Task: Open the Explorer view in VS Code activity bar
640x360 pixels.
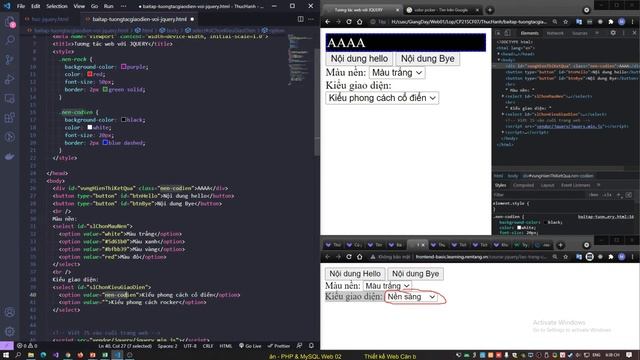Action: coord(10,22)
